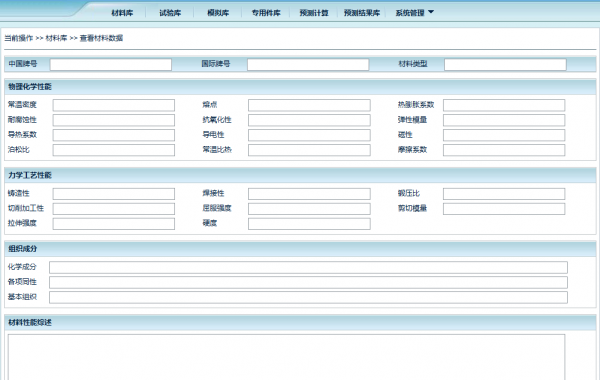The height and width of the screenshot is (380, 600).
Task: Expand the 系统管理 dropdown menu
Action: tap(414, 13)
